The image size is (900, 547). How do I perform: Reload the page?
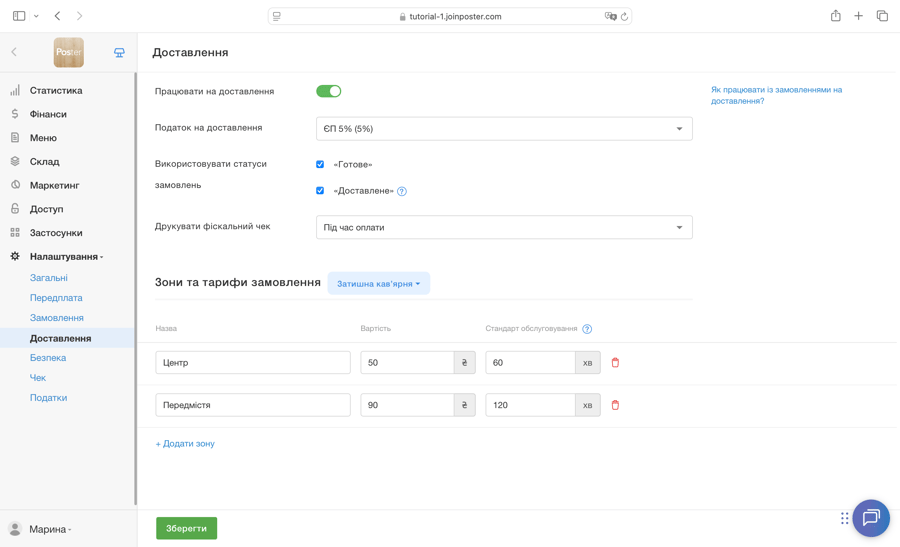point(624,17)
